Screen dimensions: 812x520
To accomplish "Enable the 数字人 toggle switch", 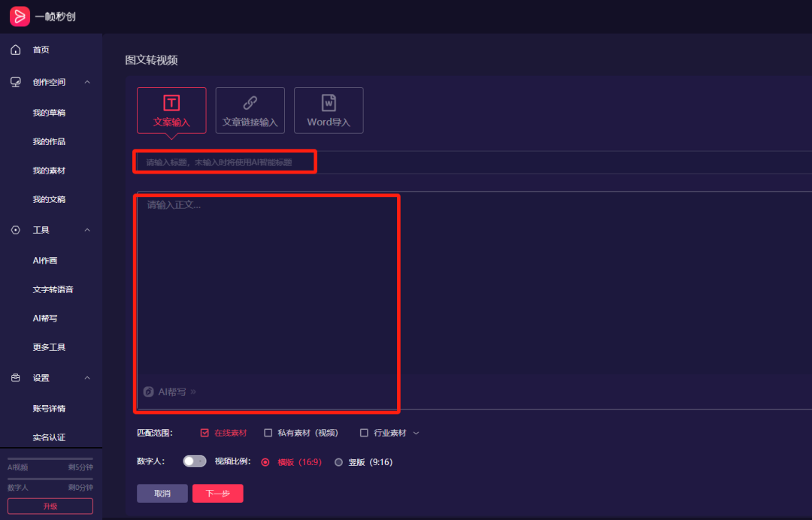I will pos(194,461).
